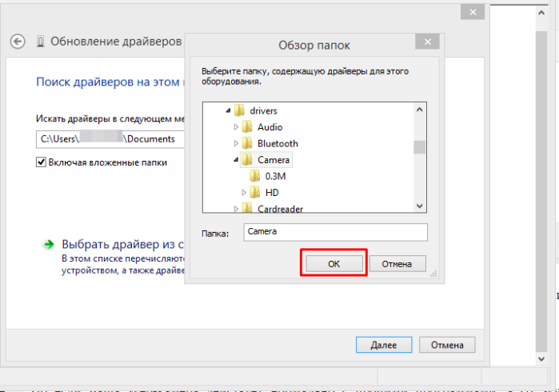Image resolution: width=559 pixels, height=392 pixels.
Task: Click the Поиск драйверов на этом heading
Action: [x=110, y=82]
